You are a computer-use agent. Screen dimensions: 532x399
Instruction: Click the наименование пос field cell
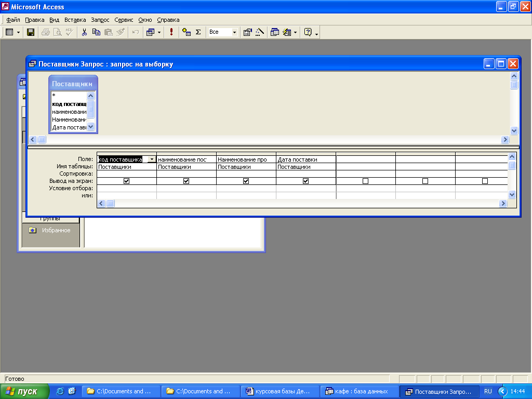pyautogui.click(x=187, y=159)
